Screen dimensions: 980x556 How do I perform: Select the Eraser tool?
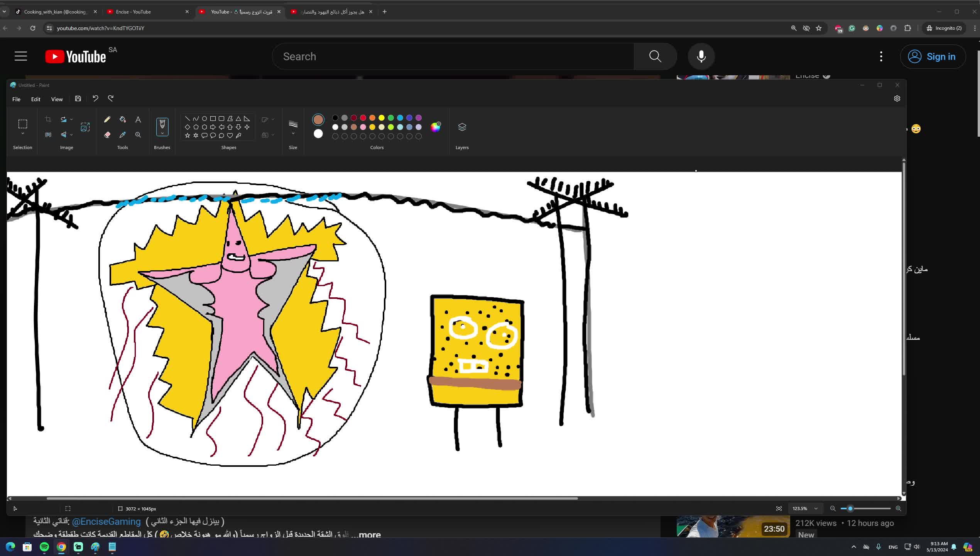pyautogui.click(x=107, y=135)
